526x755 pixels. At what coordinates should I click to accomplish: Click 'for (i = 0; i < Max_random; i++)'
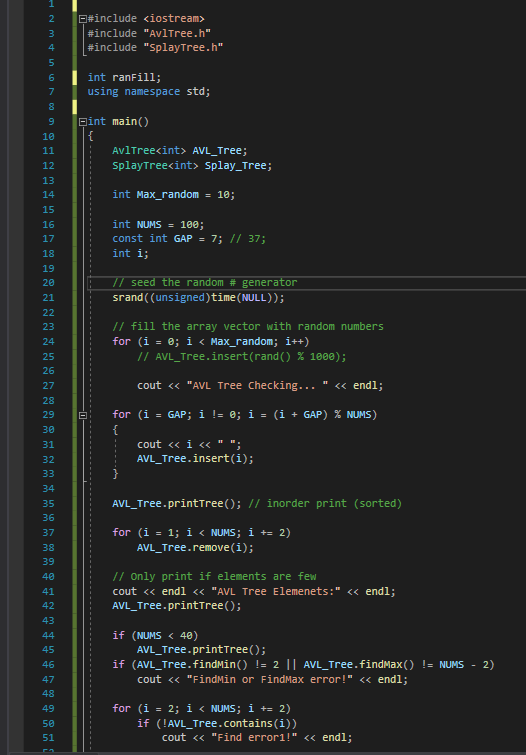(210, 341)
